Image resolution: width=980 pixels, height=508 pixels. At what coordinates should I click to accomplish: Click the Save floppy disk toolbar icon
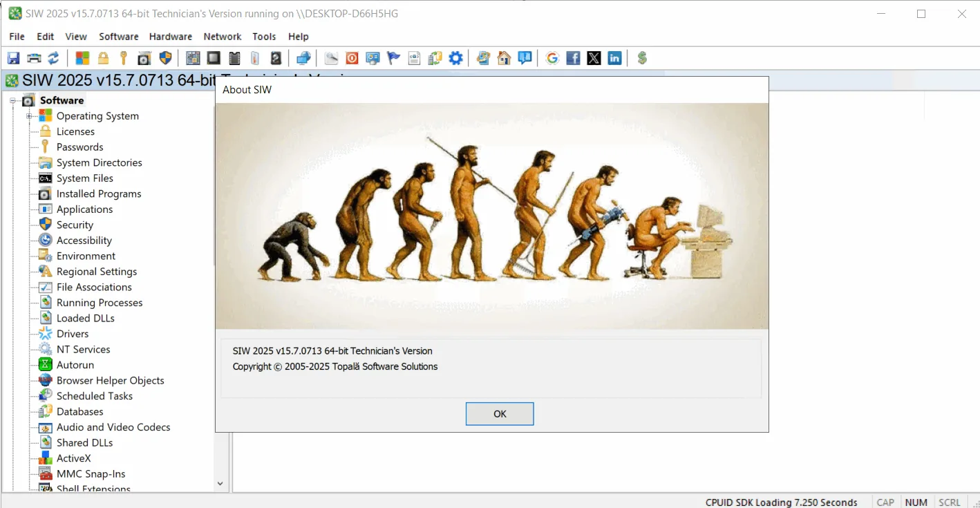point(13,58)
